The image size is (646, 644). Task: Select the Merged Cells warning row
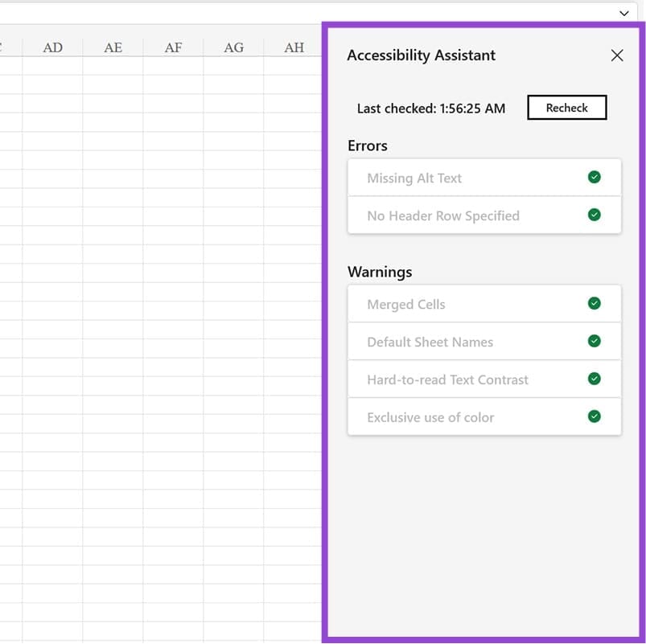click(x=484, y=304)
